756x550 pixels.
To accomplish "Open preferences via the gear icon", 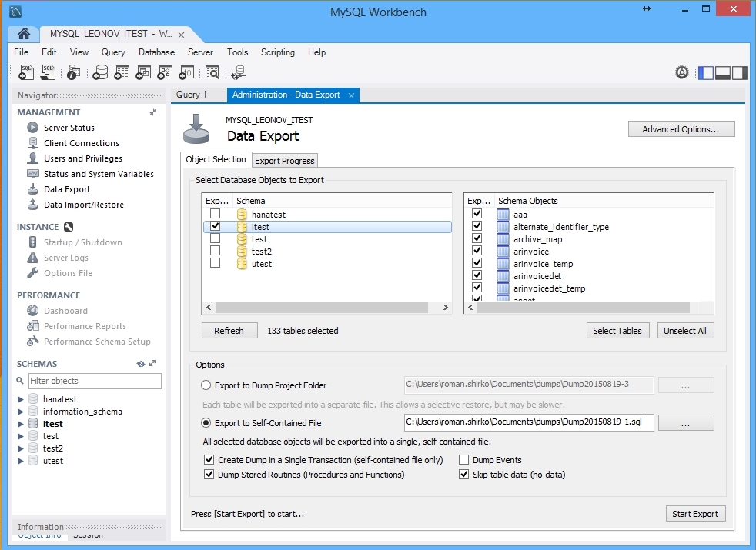I will click(681, 72).
